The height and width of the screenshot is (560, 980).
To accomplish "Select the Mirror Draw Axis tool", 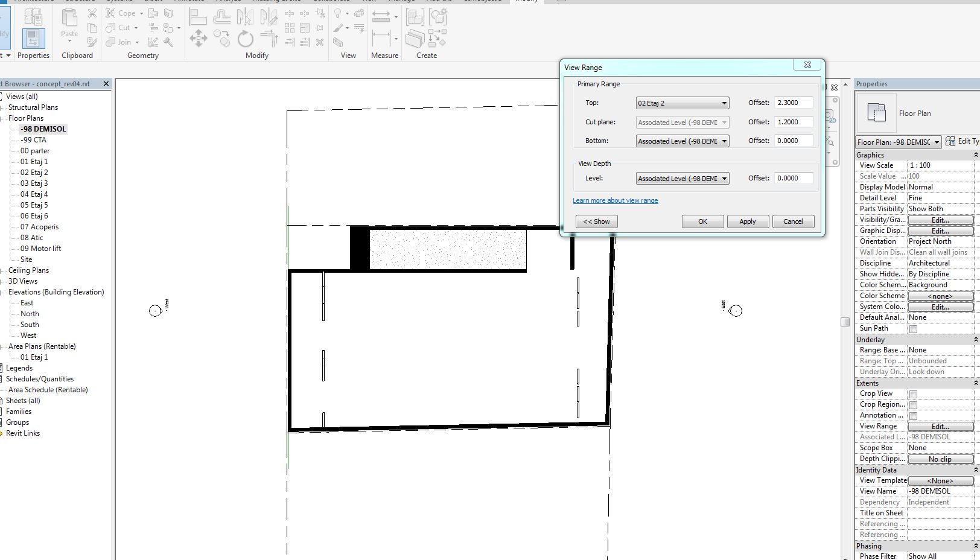I will [x=269, y=16].
